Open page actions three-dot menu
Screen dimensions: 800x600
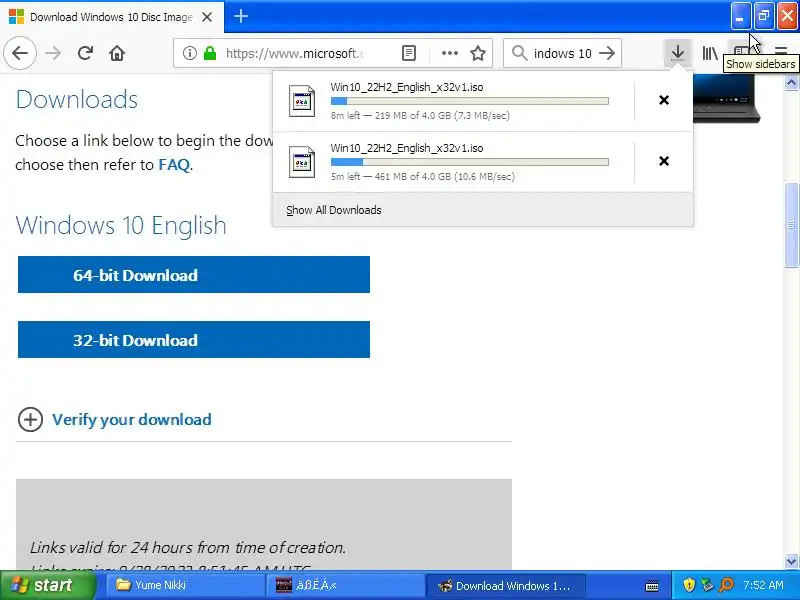point(449,53)
